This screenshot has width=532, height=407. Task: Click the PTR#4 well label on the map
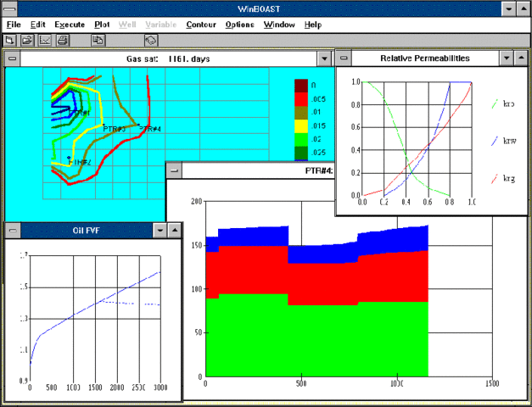pyautogui.click(x=150, y=129)
